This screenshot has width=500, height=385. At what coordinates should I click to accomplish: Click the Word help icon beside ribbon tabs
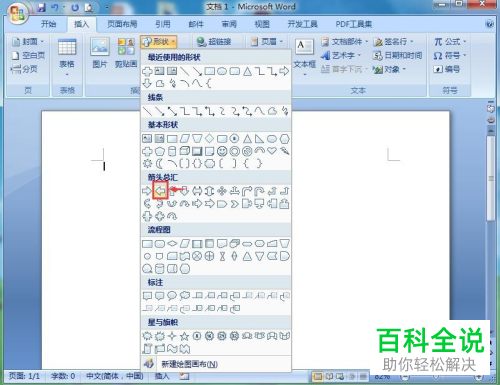click(490, 24)
